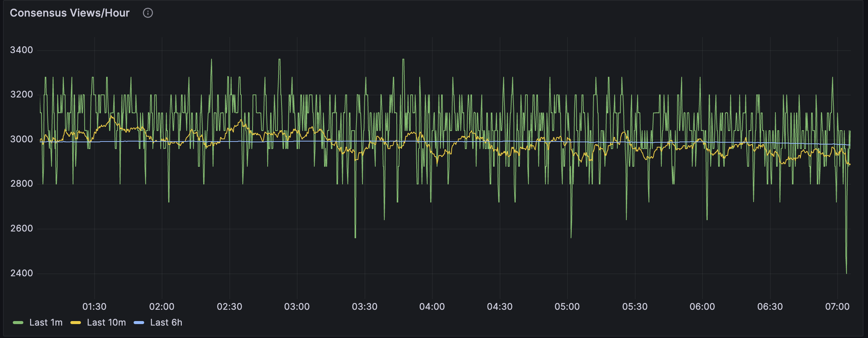
Task: Click the deep green dip just before 03:30
Action: 355,237
